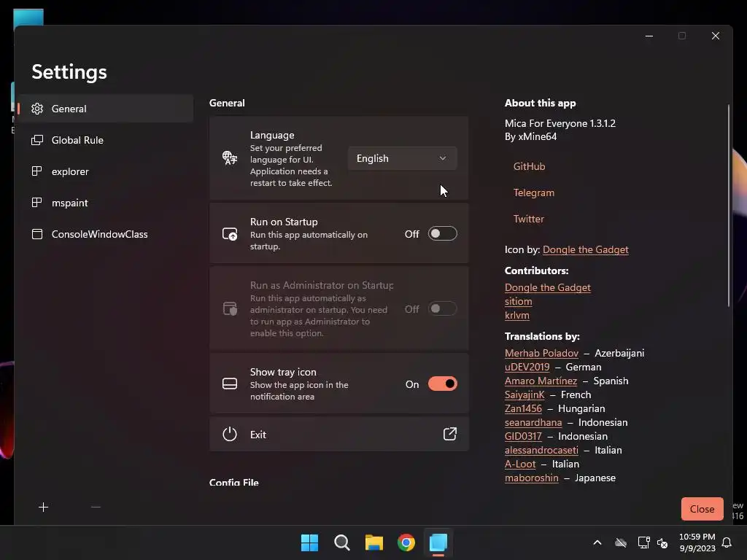The height and width of the screenshot is (560, 747).
Task: Add a new rule with plus button
Action: [43, 507]
